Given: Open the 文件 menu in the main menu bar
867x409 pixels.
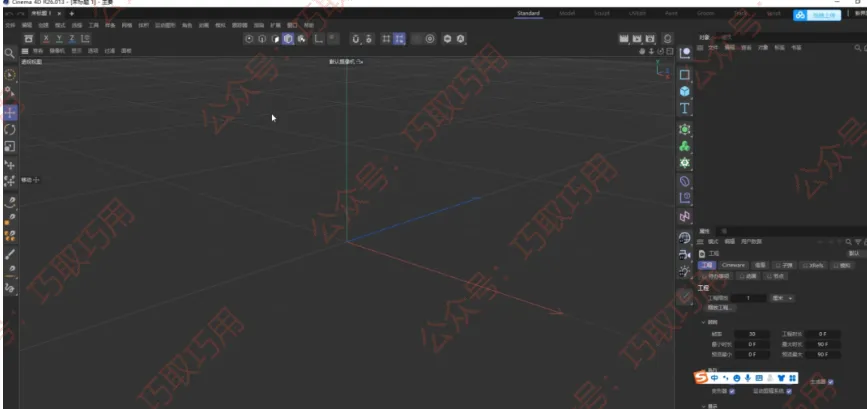Looking at the screenshot, I should coord(10,25).
